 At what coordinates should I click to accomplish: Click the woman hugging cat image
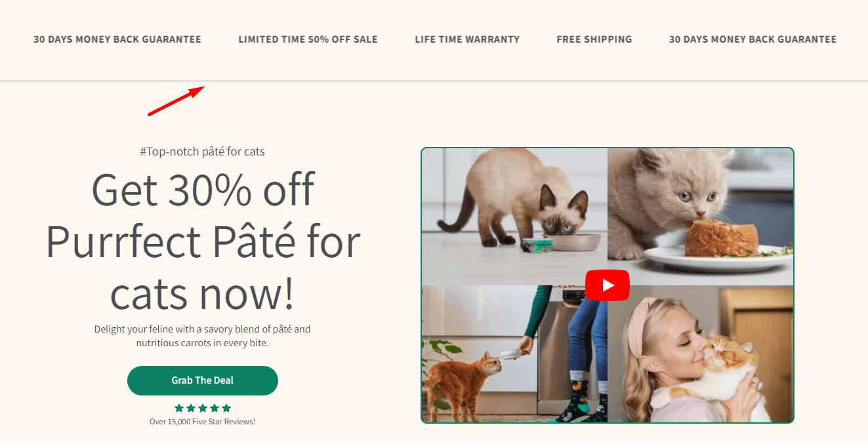(700, 353)
